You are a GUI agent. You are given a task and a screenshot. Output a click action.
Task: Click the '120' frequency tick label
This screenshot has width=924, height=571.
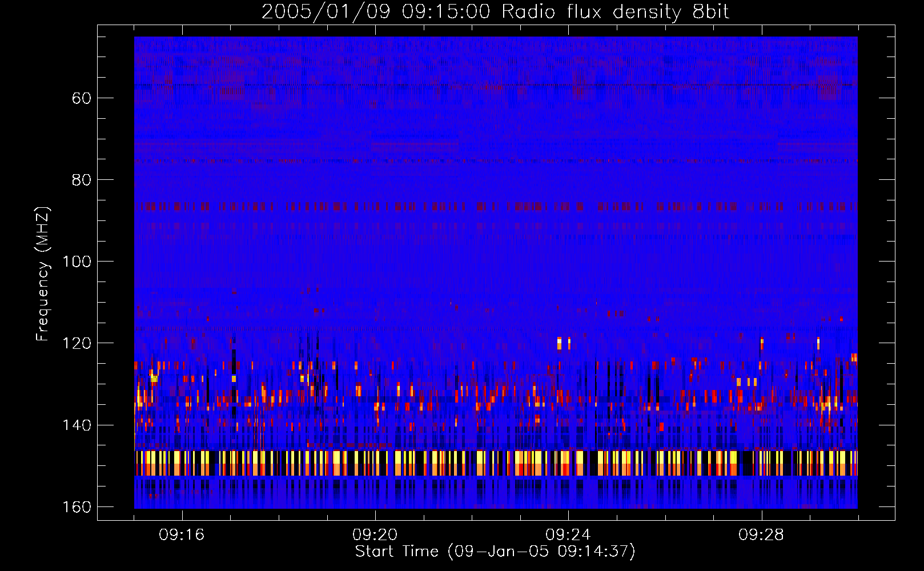77,343
